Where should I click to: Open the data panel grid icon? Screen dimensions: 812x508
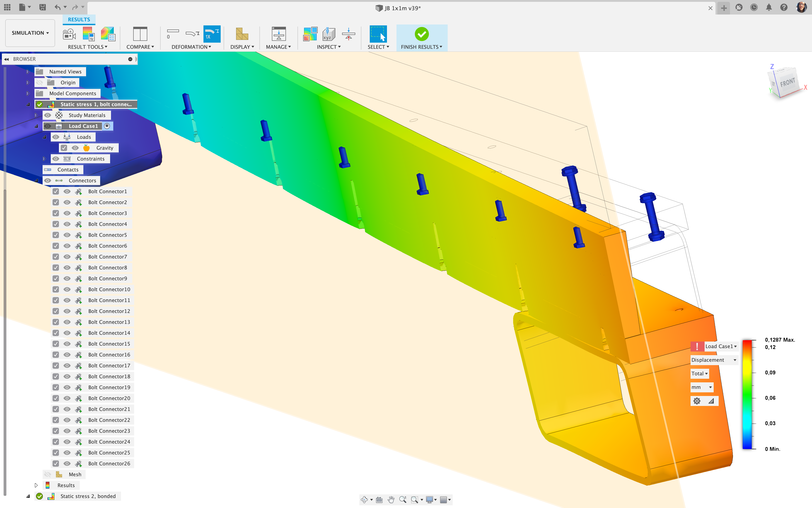click(x=7, y=7)
